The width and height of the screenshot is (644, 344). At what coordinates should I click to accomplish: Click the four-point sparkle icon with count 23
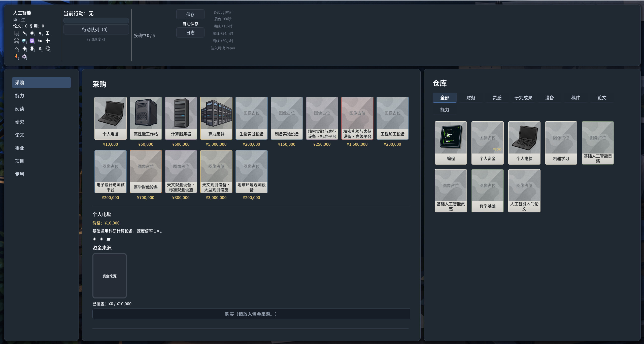pos(40,33)
